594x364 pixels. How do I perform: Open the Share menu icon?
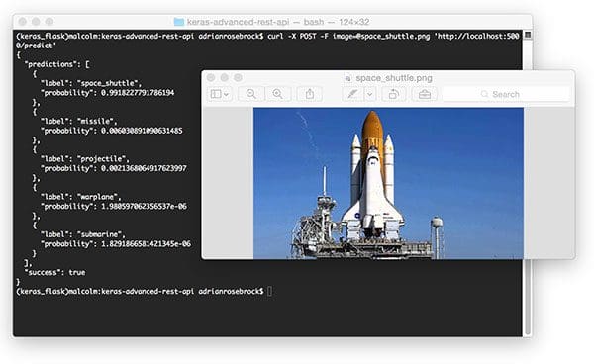[310, 94]
